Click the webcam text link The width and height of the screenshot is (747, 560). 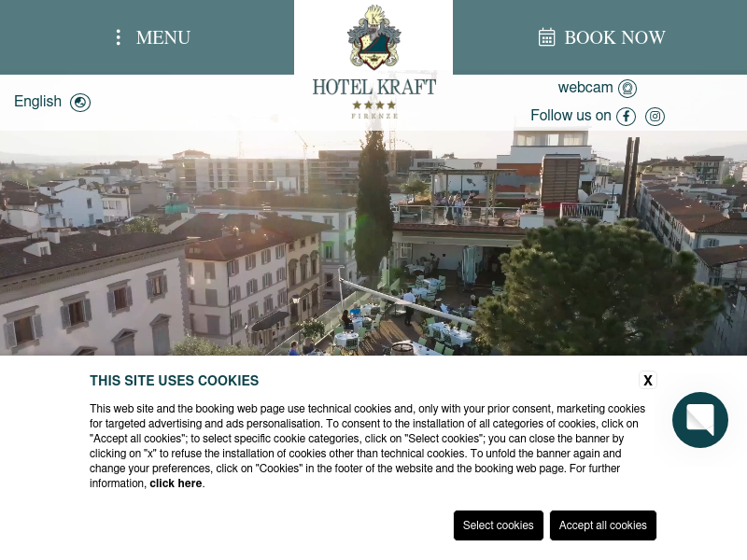[585, 88]
